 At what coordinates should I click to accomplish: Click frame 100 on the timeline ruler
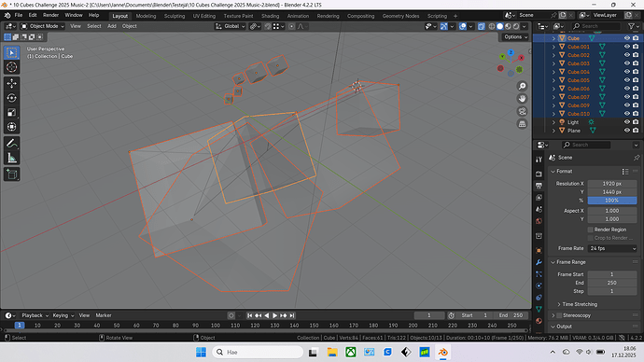[216, 326]
